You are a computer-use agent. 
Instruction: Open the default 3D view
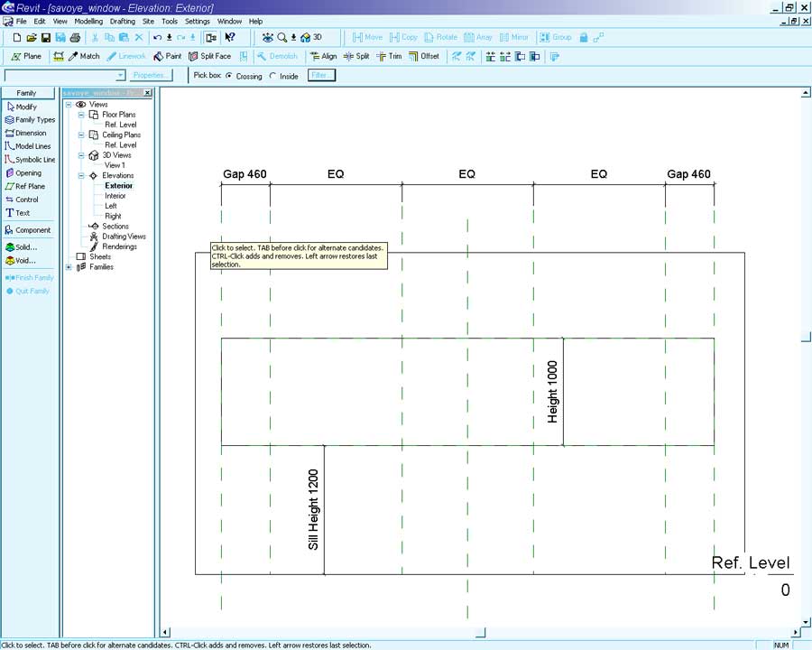tap(311, 37)
